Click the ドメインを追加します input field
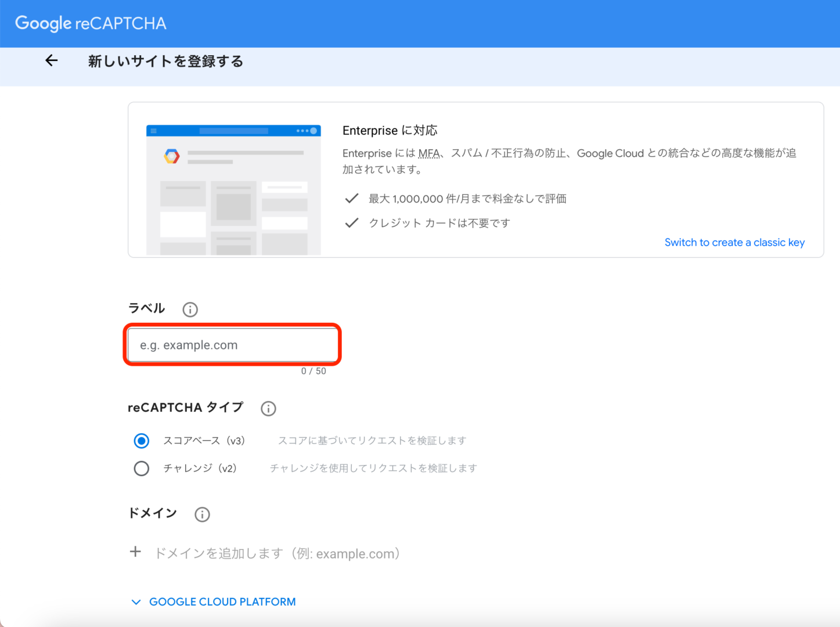 click(x=277, y=553)
